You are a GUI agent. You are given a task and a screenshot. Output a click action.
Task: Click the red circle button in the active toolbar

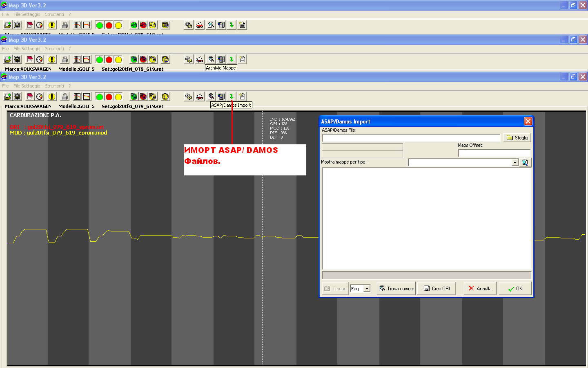(x=109, y=96)
